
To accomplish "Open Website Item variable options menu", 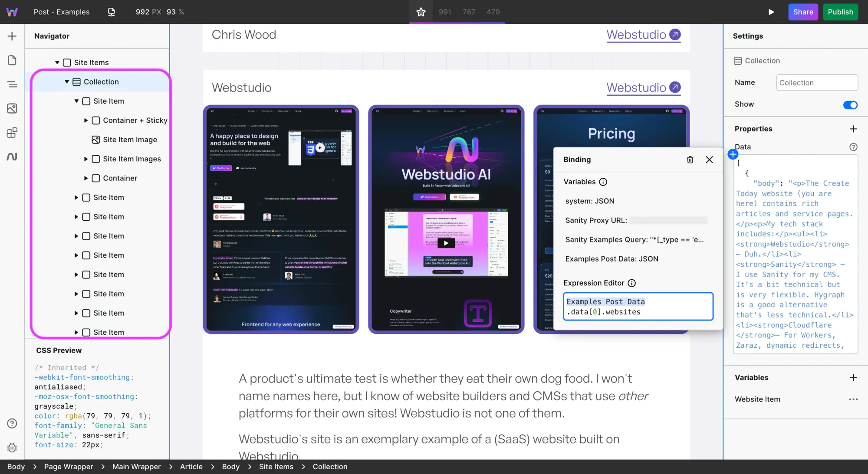I will click(853, 399).
